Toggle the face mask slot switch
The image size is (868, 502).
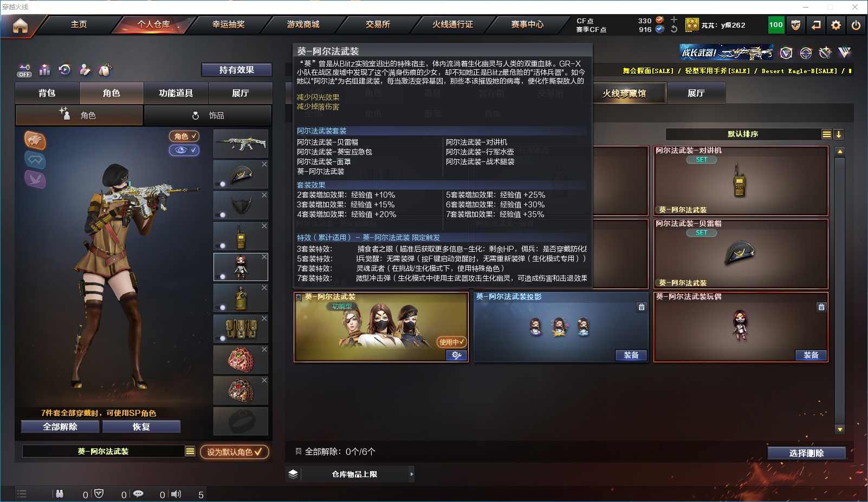tap(221, 215)
